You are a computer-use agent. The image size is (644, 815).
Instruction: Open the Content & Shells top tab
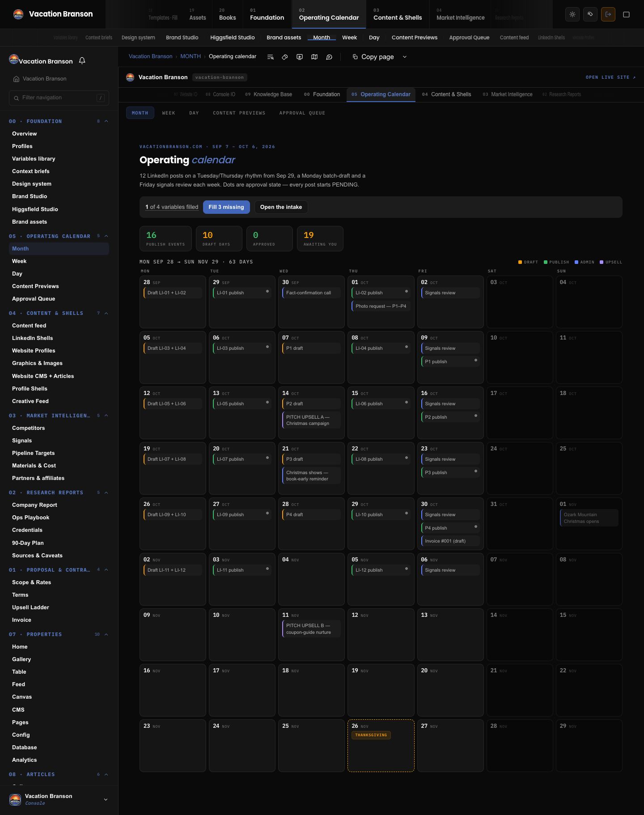coord(398,14)
